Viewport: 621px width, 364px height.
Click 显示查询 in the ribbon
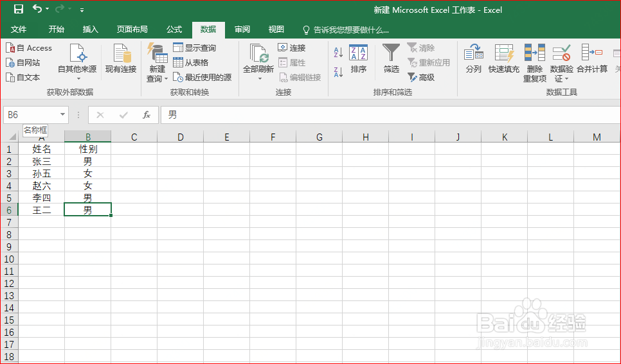click(194, 48)
